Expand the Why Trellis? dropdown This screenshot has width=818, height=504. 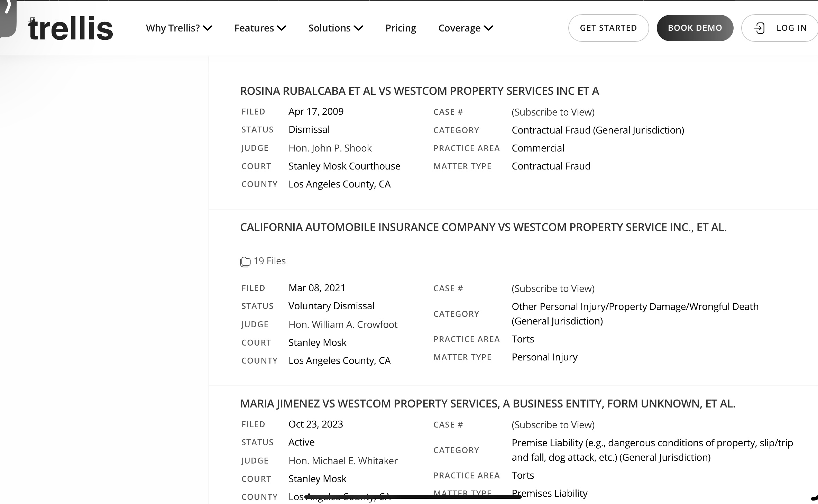coord(179,28)
